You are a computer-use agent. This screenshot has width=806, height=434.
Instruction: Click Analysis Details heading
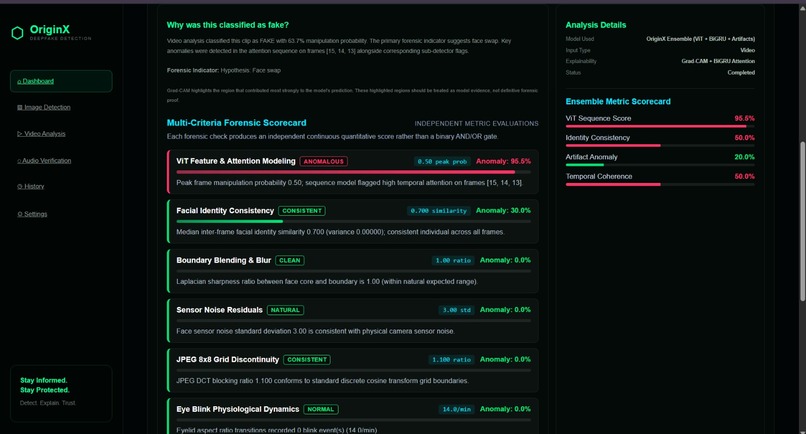point(596,25)
